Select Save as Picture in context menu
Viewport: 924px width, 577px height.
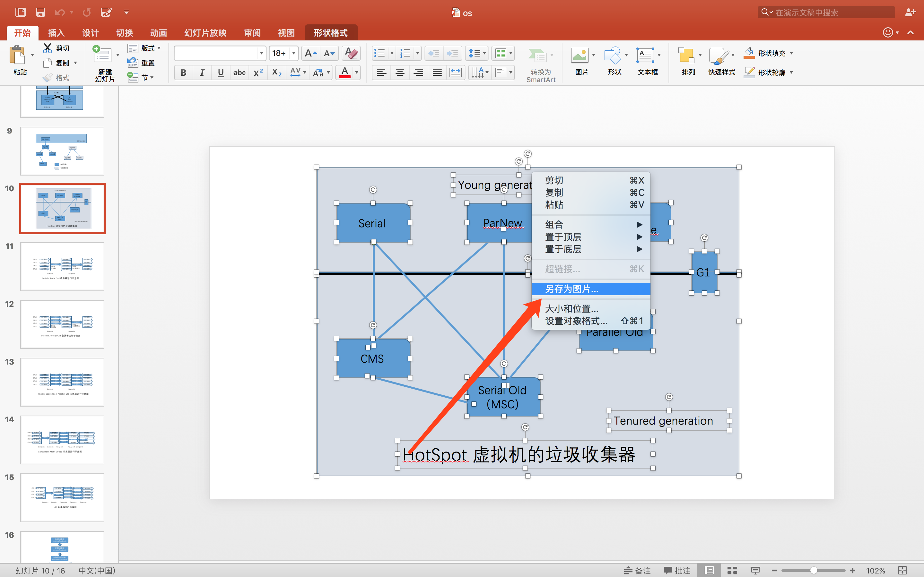(572, 289)
